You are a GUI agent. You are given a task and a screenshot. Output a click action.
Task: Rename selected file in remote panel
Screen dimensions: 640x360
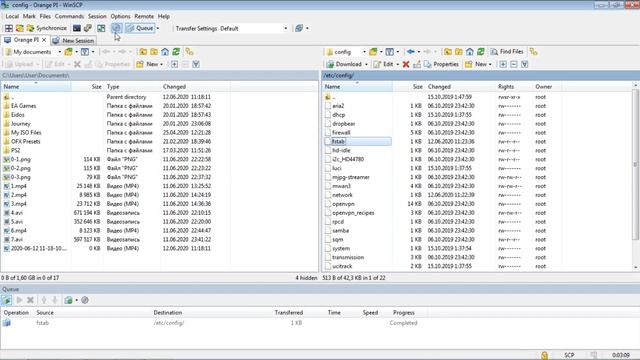pos(417,64)
